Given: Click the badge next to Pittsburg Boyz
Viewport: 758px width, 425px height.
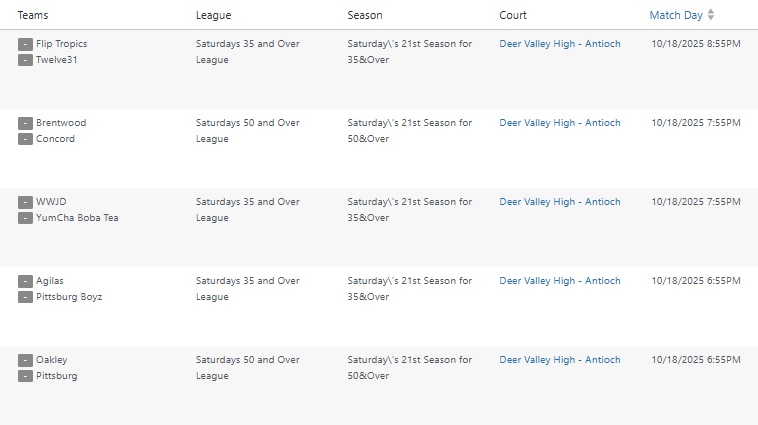Looking at the screenshot, I should (x=25, y=297).
